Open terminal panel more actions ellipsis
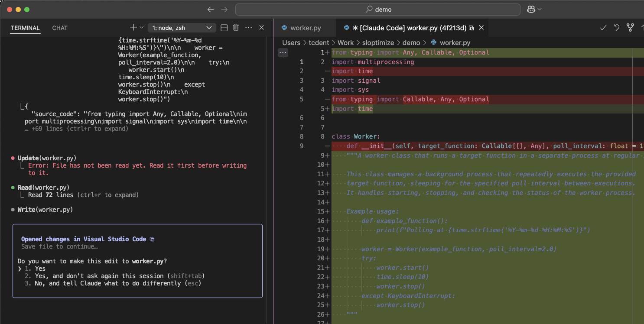This screenshot has width=644, height=324. point(248,28)
